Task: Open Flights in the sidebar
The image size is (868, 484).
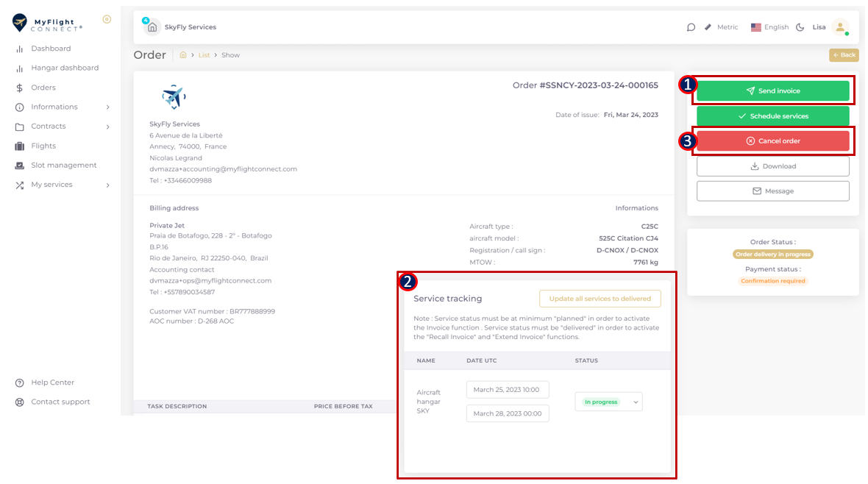Action: click(x=43, y=146)
